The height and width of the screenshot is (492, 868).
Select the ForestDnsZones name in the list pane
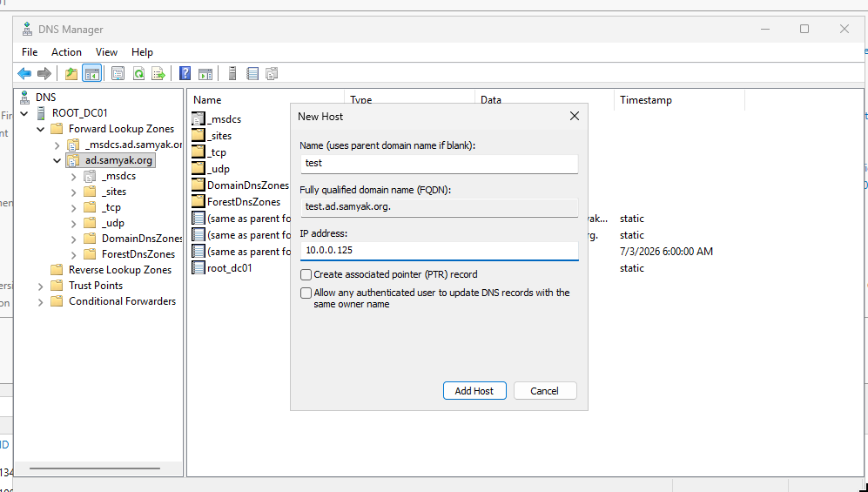(244, 202)
